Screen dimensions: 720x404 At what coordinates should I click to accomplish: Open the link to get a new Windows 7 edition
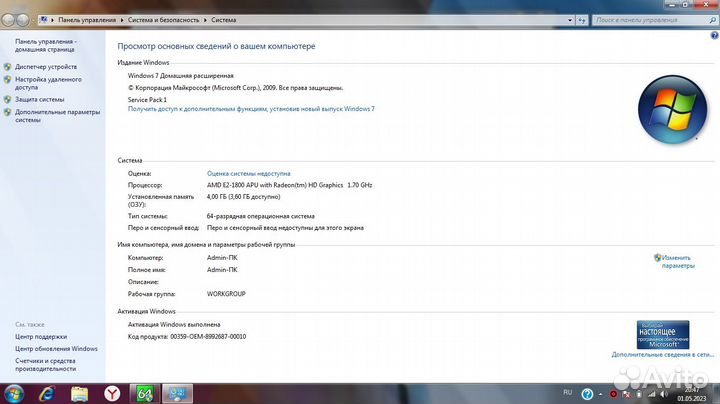tap(251, 109)
